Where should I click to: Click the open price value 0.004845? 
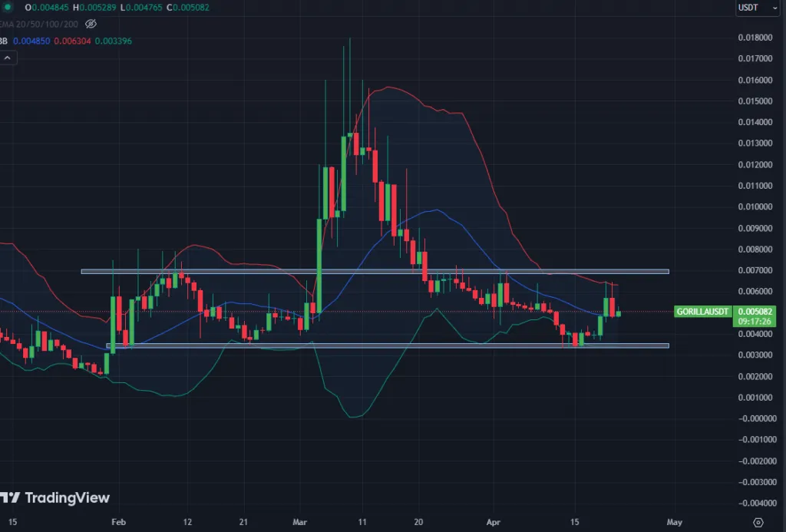[x=50, y=8]
